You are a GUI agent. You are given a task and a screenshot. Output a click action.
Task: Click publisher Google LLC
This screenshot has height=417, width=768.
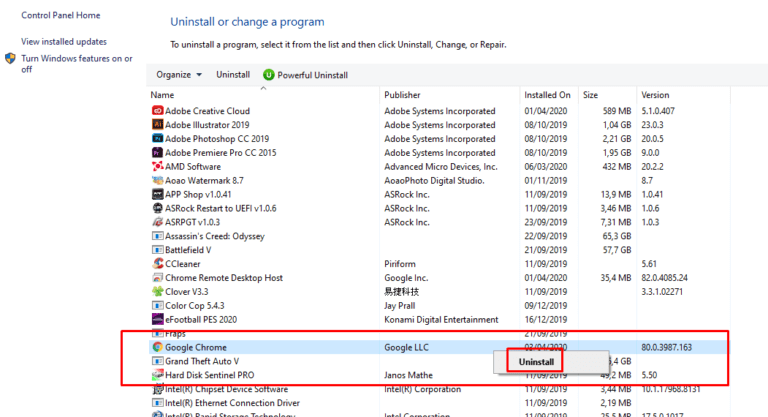click(407, 347)
